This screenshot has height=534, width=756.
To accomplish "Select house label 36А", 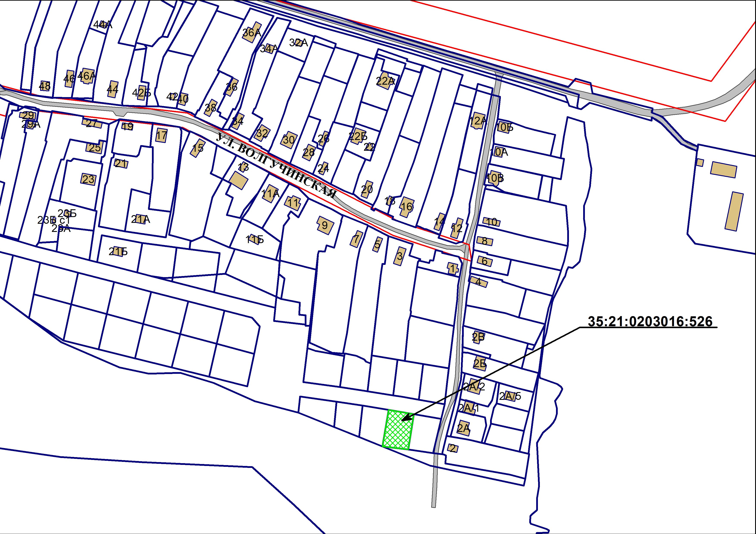I will [x=251, y=33].
